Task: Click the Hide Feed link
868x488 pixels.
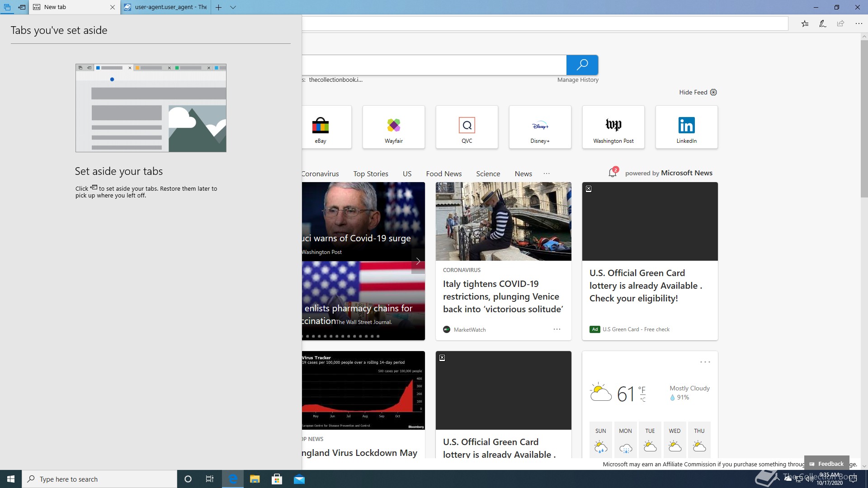Action: click(x=693, y=92)
